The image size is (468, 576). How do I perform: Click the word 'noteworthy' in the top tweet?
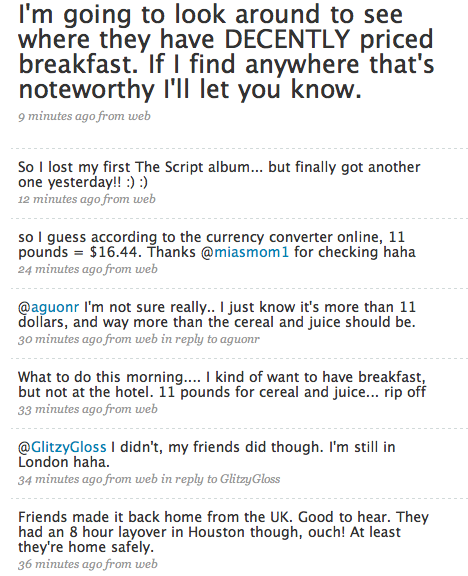86,89
